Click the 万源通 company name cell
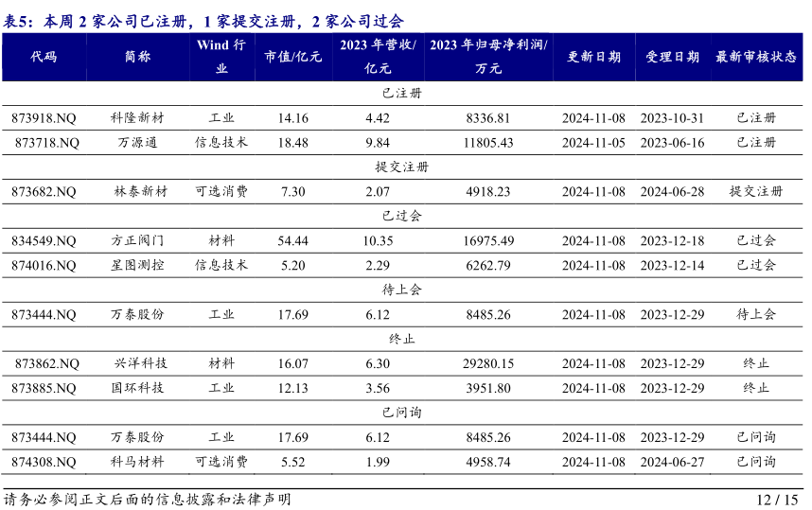812x510 pixels. click(x=137, y=143)
